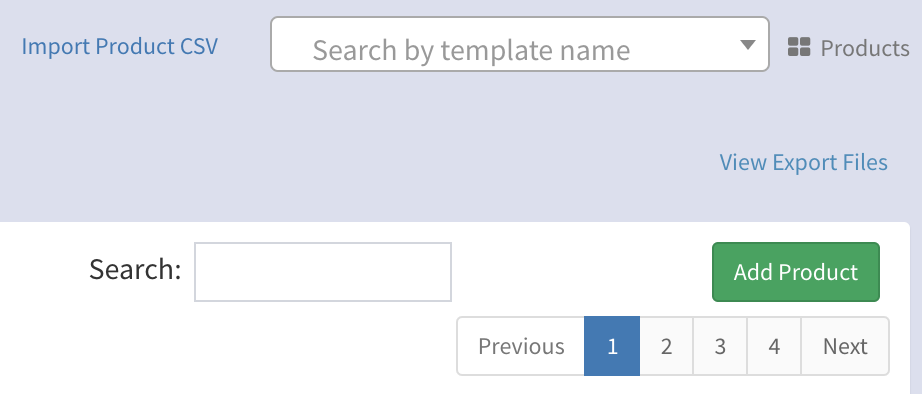Expand the template name selector list
This screenshot has height=394, width=922.
pos(747,45)
